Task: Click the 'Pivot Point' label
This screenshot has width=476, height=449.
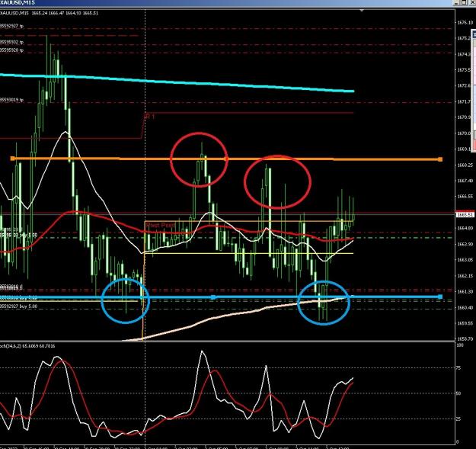Action: point(160,225)
